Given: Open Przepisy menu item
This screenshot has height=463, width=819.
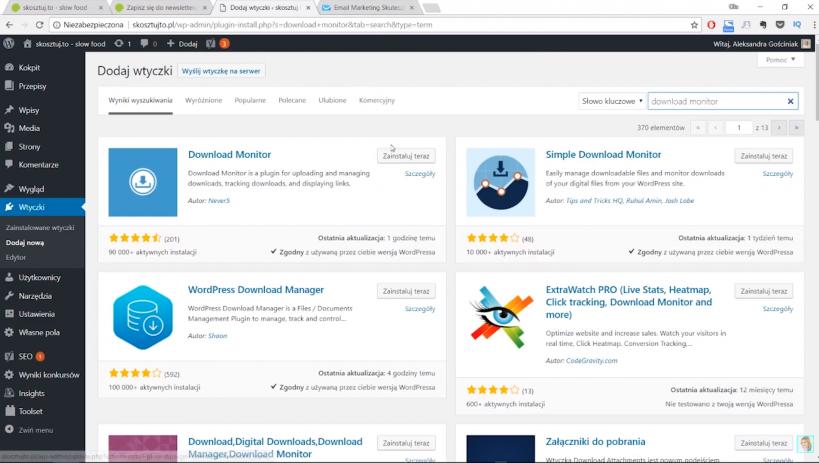Looking at the screenshot, I should [32, 86].
